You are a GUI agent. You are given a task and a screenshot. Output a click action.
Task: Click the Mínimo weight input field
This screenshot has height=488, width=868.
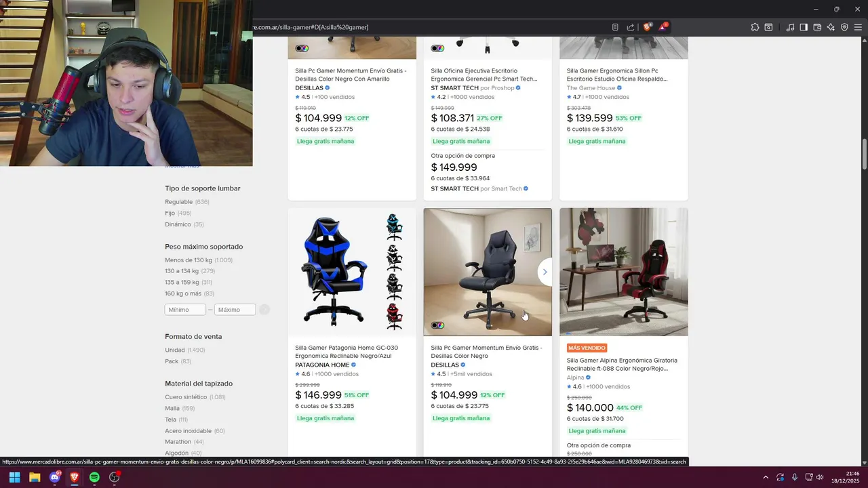tap(185, 310)
